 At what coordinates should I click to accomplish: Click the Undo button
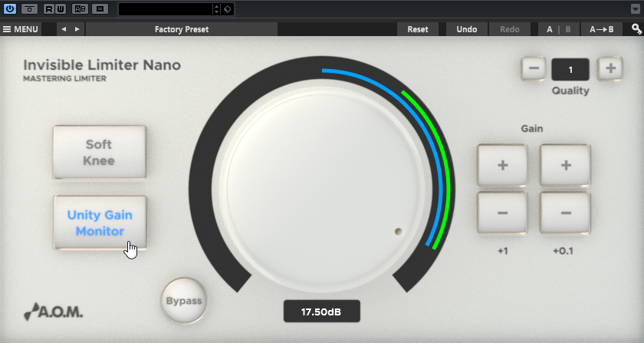(467, 29)
